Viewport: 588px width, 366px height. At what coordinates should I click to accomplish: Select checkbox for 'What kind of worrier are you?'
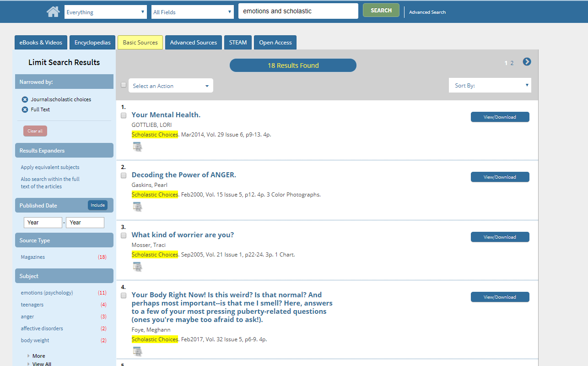pos(124,235)
